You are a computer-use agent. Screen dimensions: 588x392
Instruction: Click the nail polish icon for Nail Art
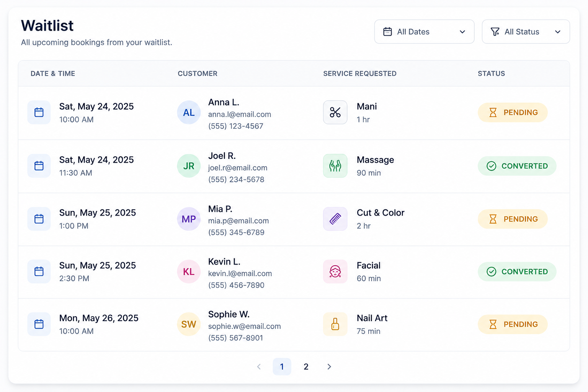(x=335, y=324)
